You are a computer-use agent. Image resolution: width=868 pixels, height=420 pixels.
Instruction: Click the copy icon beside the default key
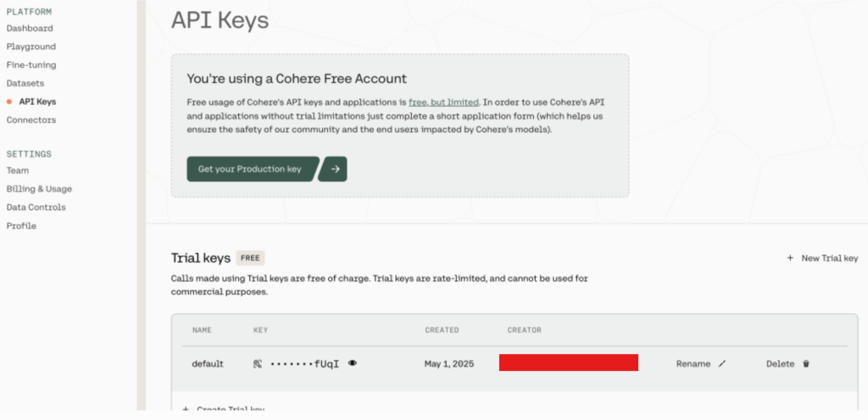(x=258, y=364)
